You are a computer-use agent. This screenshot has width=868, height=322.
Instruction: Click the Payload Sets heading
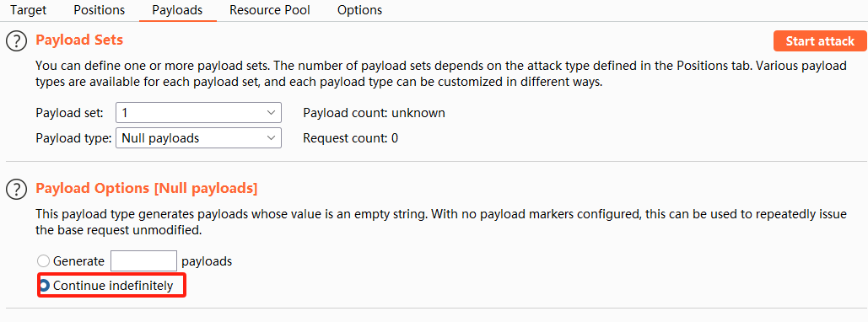79,40
